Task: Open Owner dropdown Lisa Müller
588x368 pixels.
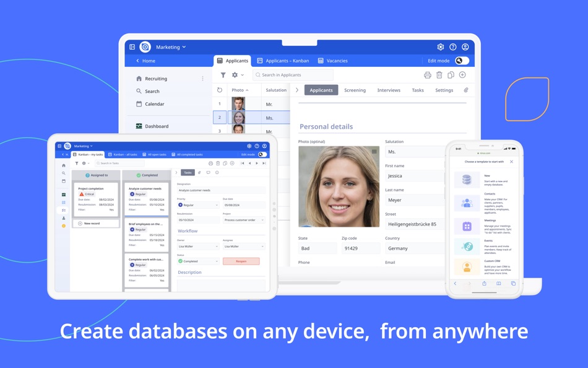Action: 198,247
